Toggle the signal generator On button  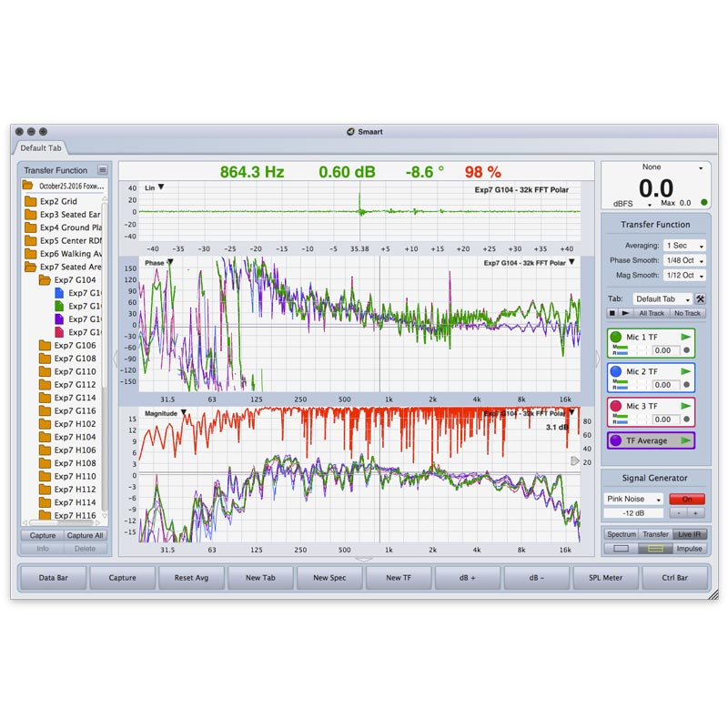(687, 499)
